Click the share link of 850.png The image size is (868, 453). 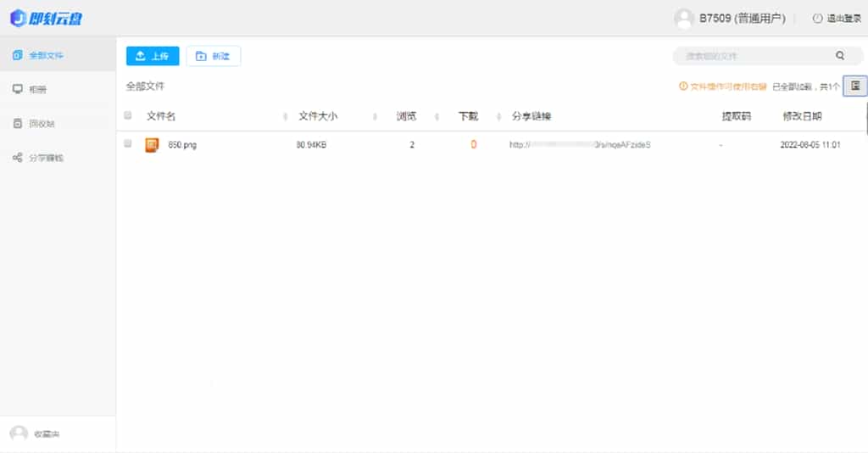pos(580,144)
